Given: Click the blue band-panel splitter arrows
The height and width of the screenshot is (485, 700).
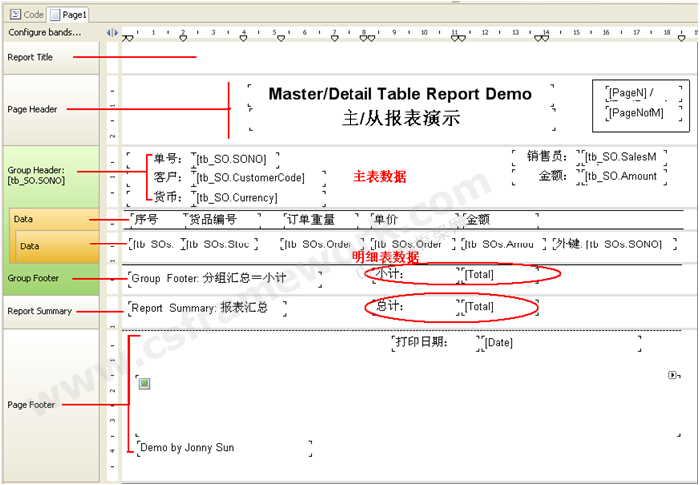Looking at the screenshot, I should 112,33.
